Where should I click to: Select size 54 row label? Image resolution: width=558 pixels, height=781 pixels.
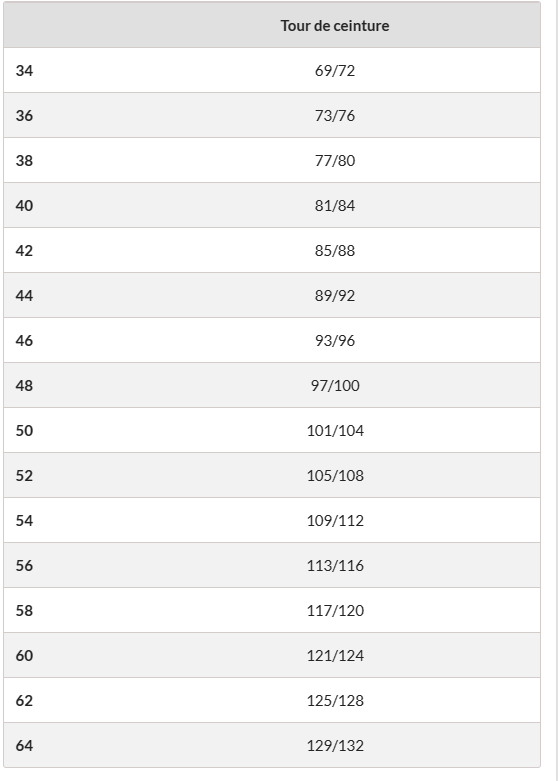[x=24, y=521]
